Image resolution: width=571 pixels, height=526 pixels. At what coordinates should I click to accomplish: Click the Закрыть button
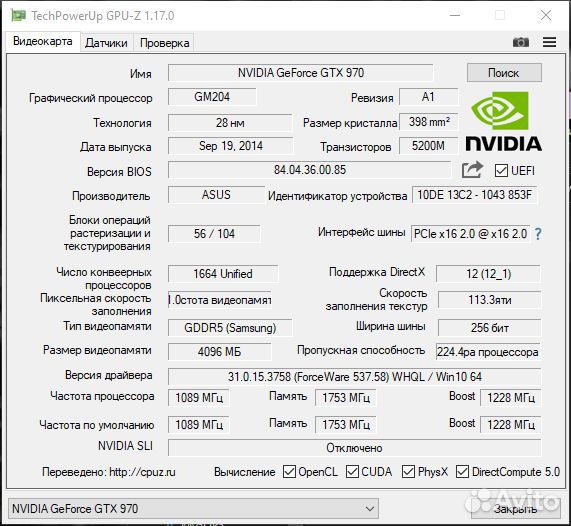pyautogui.click(x=515, y=509)
